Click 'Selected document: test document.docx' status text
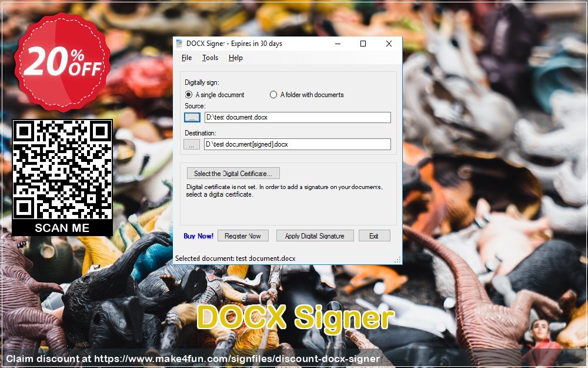 pyautogui.click(x=235, y=258)
